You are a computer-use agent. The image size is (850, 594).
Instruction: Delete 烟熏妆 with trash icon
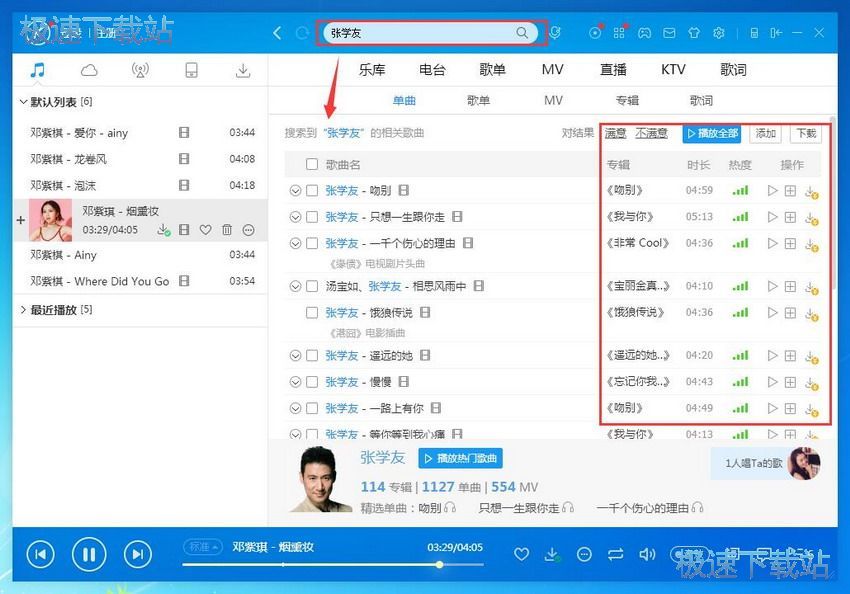pyautogui.click(x=227, y=230)
